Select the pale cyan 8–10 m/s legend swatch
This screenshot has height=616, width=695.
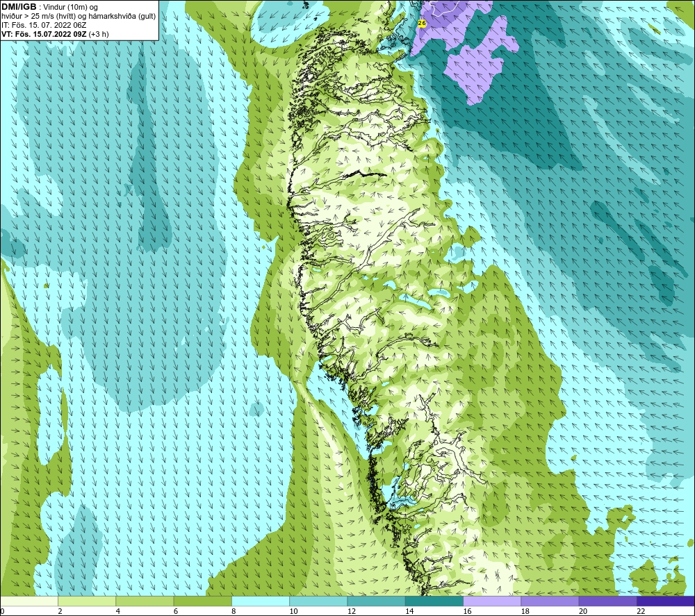tap(261, 601)
